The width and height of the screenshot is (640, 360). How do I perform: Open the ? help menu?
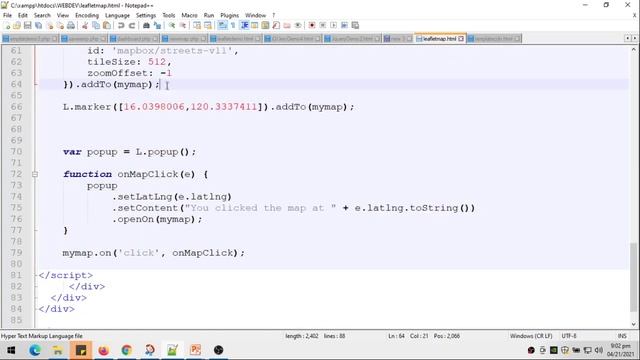(273, 15)
